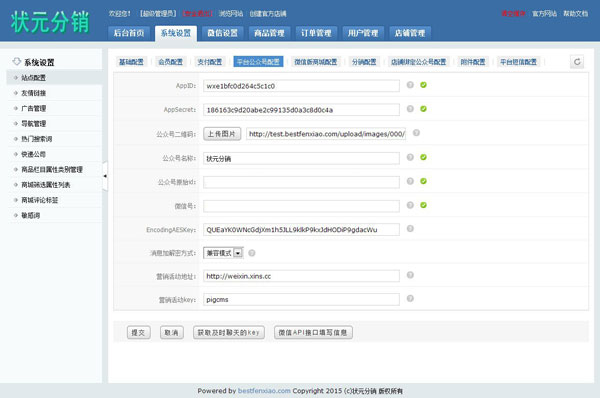Click the green check icon beside AppID

[423, 85]
